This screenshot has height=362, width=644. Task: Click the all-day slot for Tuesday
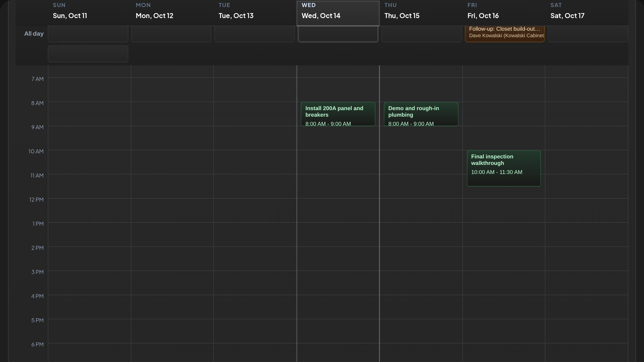point(254,34)
